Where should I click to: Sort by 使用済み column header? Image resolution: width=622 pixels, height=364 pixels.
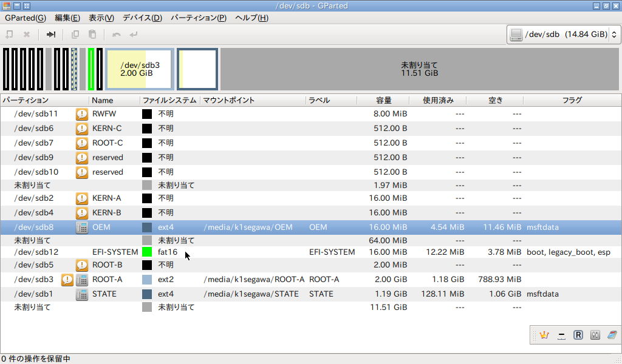(x=438, y=100)
